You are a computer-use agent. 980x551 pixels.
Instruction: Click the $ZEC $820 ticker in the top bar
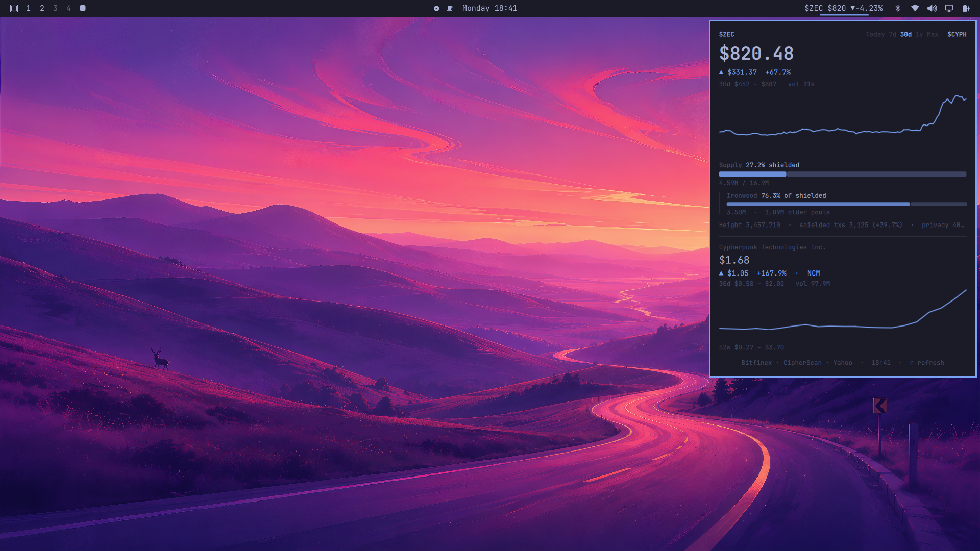coord(844,8)
